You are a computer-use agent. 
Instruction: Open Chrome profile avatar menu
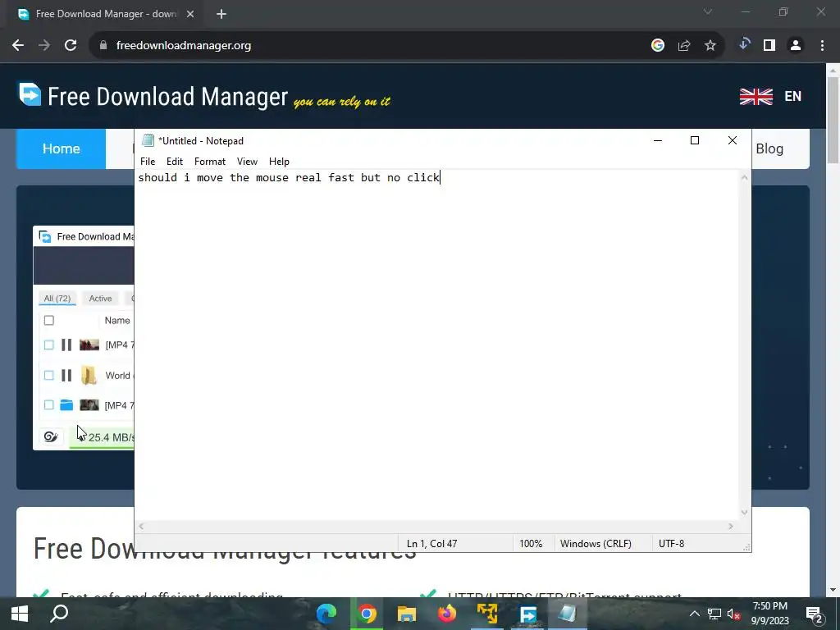pos(796,46)
